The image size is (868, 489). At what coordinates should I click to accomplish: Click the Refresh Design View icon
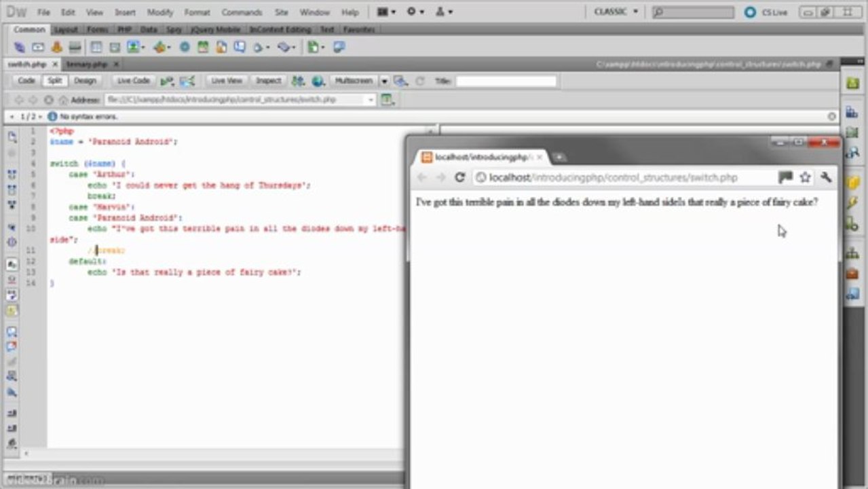420,81
